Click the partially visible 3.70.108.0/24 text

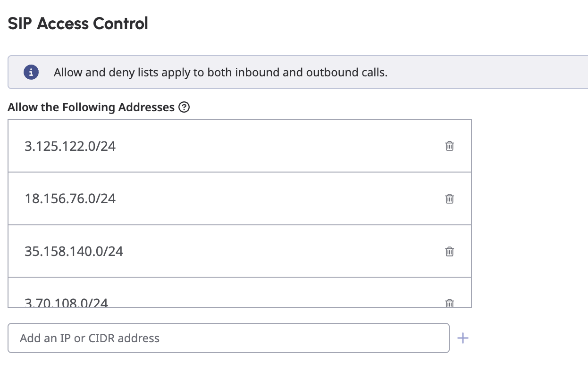tap(66, 303)
